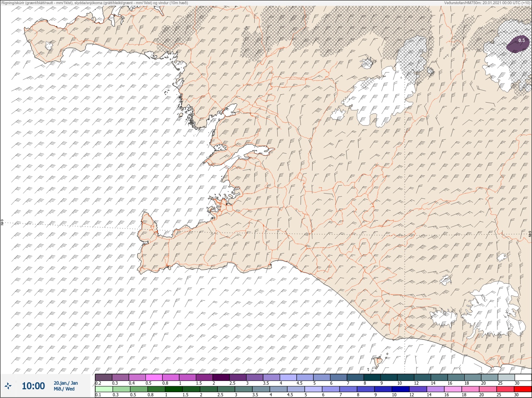
Task: Click the Rigning/skúrir map title text
Action: [94, 2]
